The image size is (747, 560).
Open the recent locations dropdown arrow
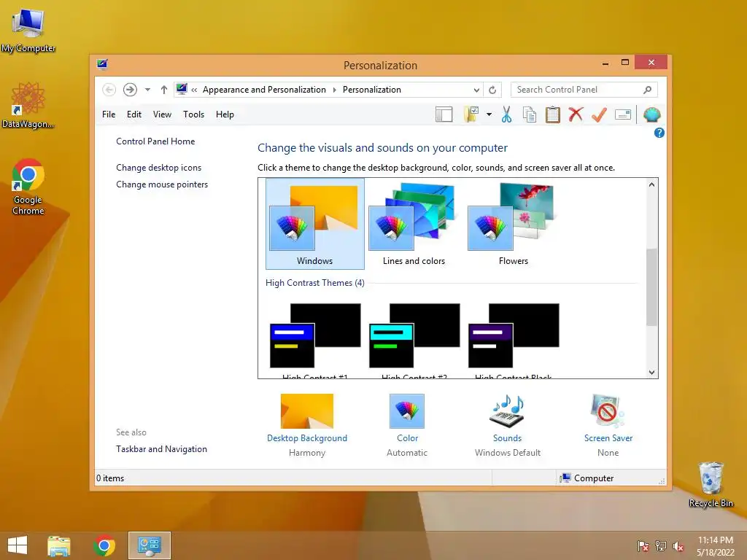coord(147,90)
